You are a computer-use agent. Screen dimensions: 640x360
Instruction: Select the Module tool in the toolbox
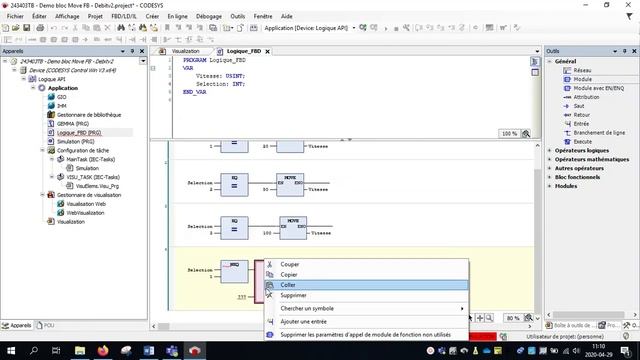point(582,79)
